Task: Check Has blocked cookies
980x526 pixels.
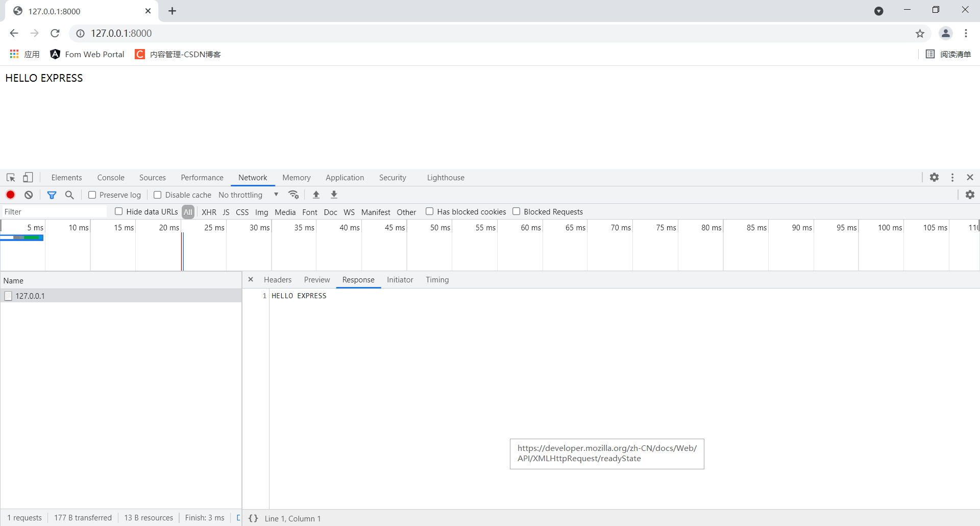Action: point(429,211)
